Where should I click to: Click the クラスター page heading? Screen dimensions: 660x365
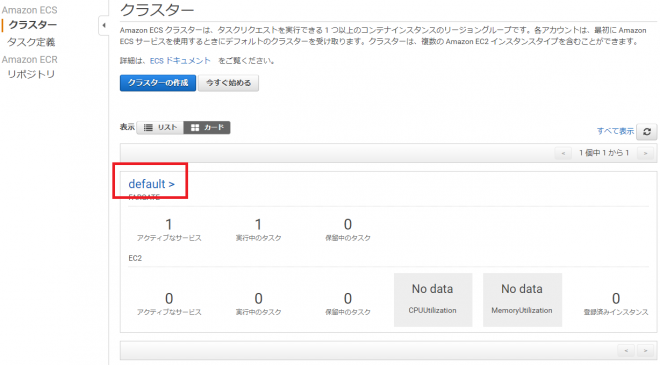[x=157, y=10]
